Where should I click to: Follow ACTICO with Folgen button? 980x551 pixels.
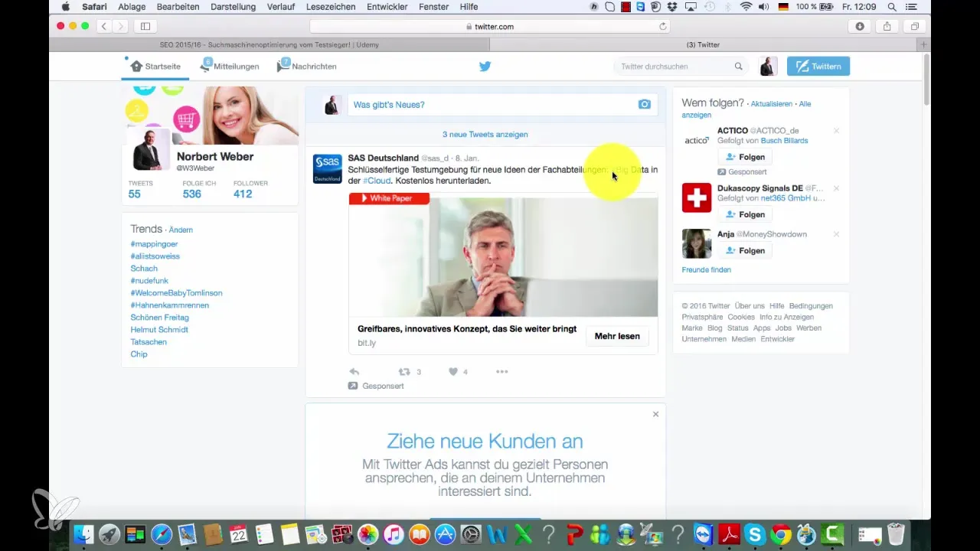(745, 157)
